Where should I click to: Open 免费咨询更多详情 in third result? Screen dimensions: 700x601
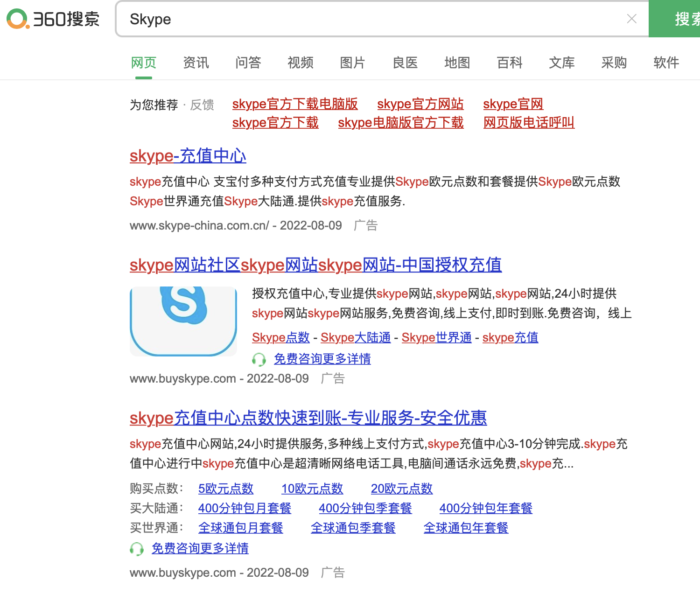[200, 548]
